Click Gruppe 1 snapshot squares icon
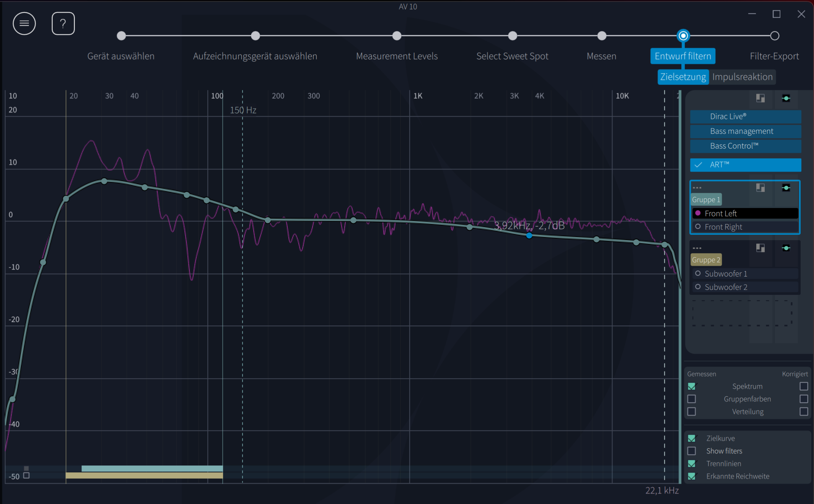Screen dimensions: 814x504 tap(760, 188)
